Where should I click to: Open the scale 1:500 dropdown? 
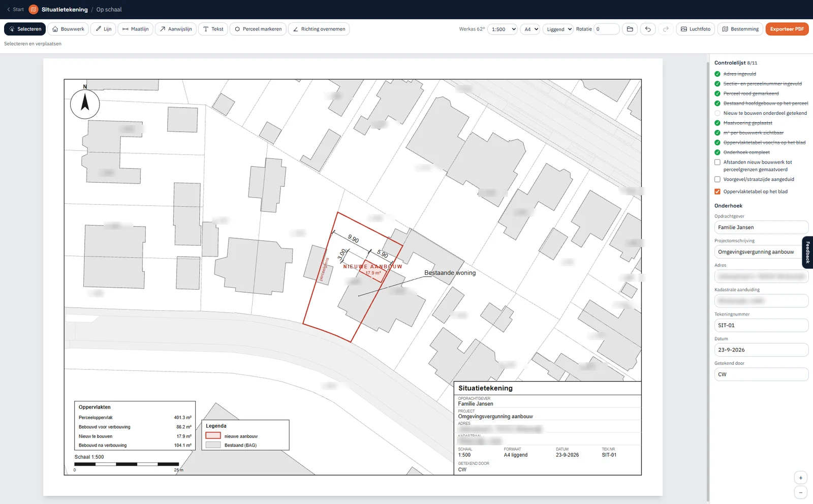coord(503,29)
